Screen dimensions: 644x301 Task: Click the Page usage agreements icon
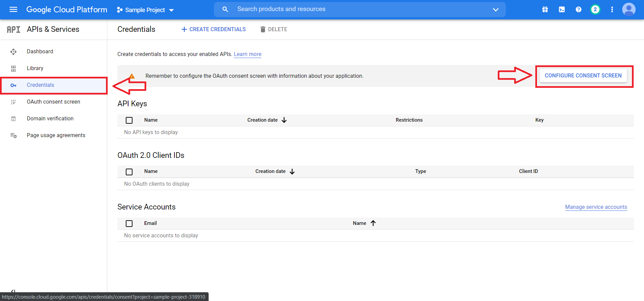pyautogui.click(x=13, y=135)
